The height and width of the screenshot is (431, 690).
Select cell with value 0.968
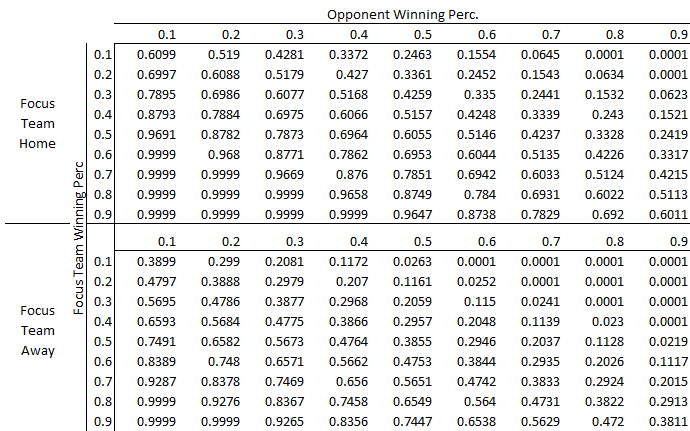pos(232,154)
